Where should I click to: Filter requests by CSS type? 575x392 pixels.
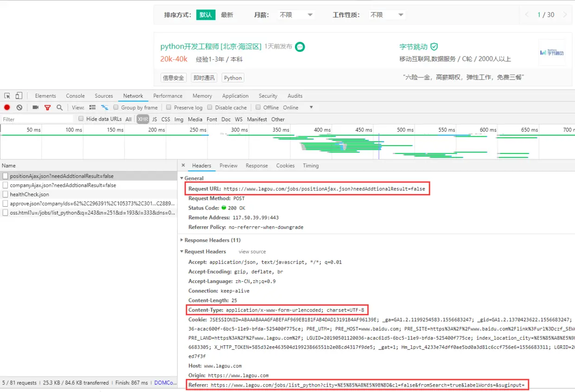click(166, 119)
